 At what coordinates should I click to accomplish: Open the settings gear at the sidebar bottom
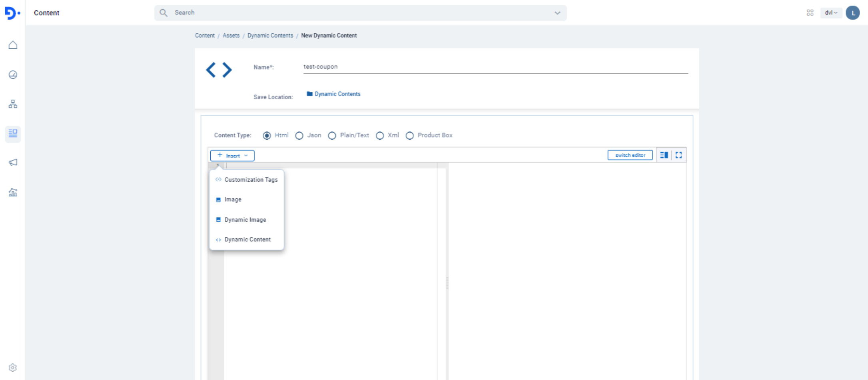[x=13, y=368]
